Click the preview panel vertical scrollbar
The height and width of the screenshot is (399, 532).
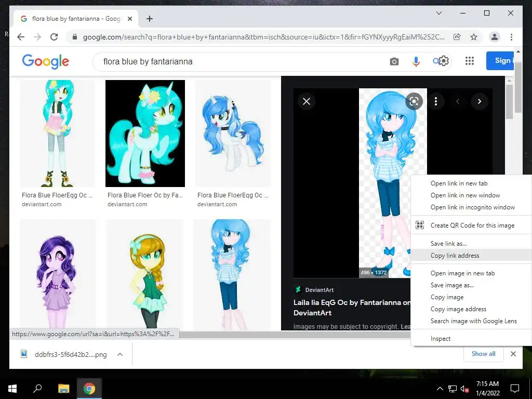coord(509,102)
